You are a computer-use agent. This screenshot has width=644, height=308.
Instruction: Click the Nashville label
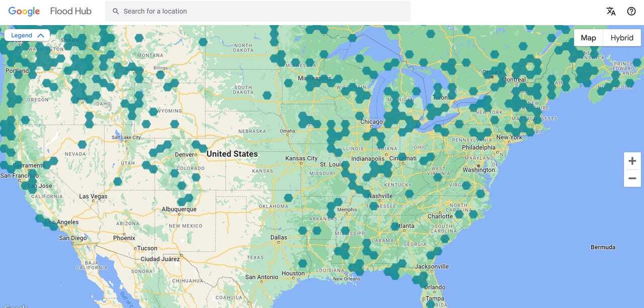click(x=380, y=196)
